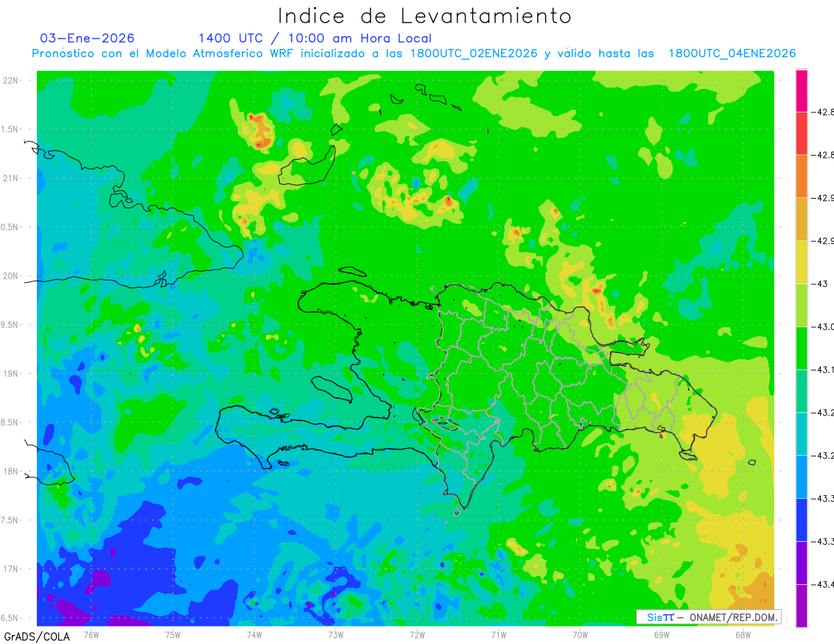Click the '70W' longitude label
834x644 pixels.
click(580, 634)
